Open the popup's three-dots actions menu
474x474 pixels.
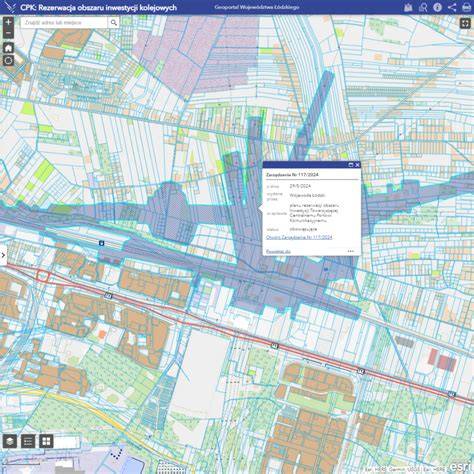[x=351, y=251]
